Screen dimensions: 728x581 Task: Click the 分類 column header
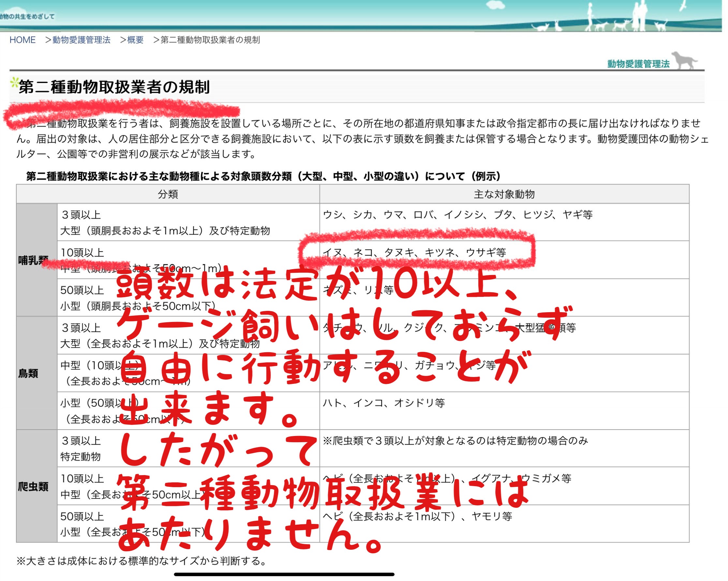[x=168, y=194]
